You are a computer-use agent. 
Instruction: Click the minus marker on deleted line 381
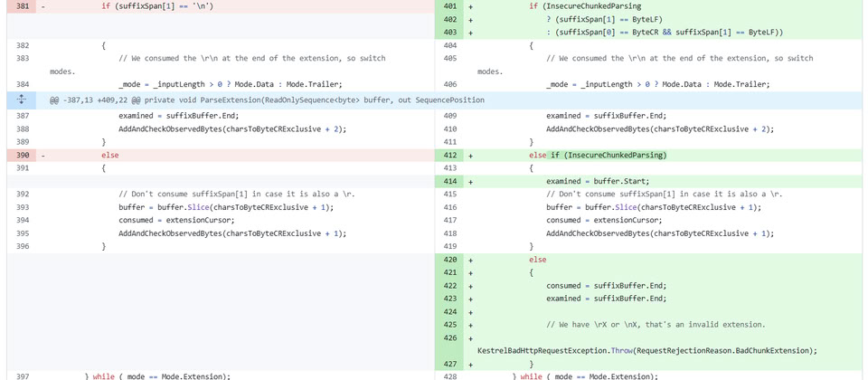[x=43, y=6]
